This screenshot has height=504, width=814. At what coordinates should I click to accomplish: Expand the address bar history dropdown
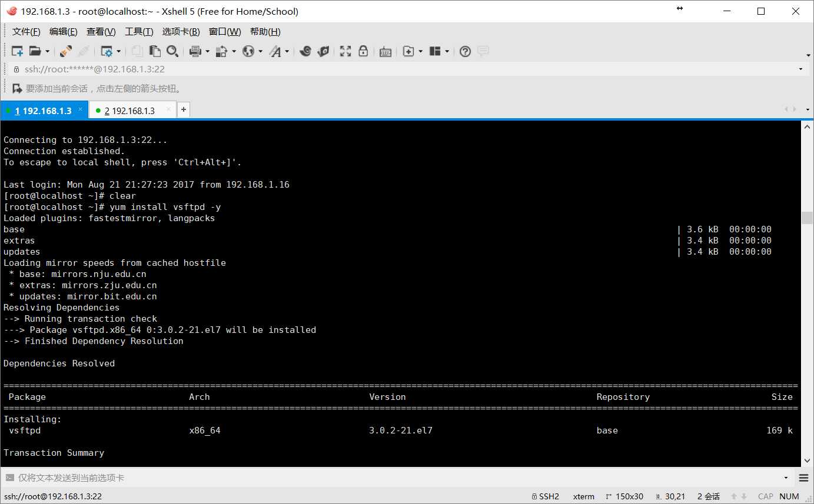pyautogui.click(x=800, y=69)
